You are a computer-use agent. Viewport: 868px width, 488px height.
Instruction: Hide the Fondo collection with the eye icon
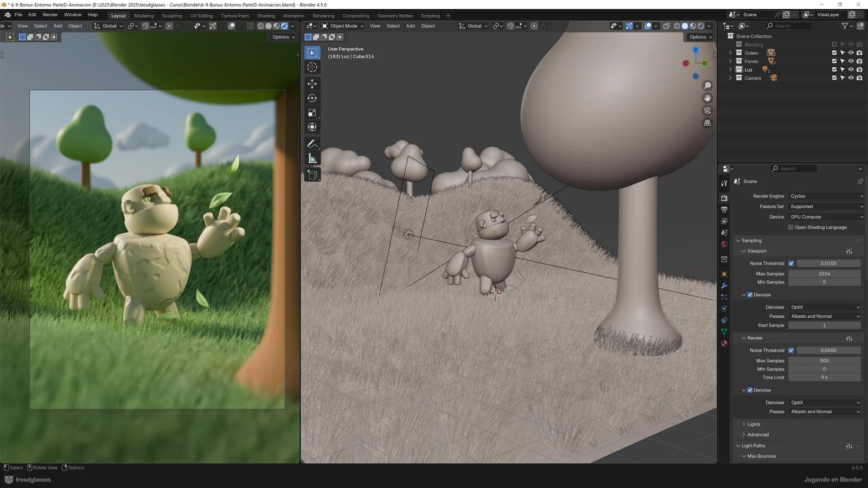[851, 61]
